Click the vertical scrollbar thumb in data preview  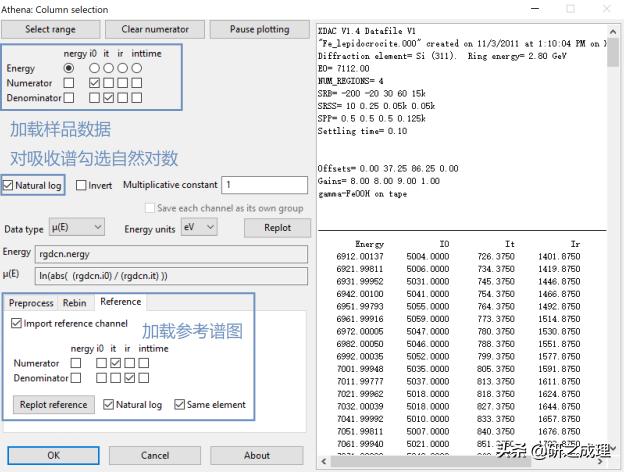pos(613,52)
